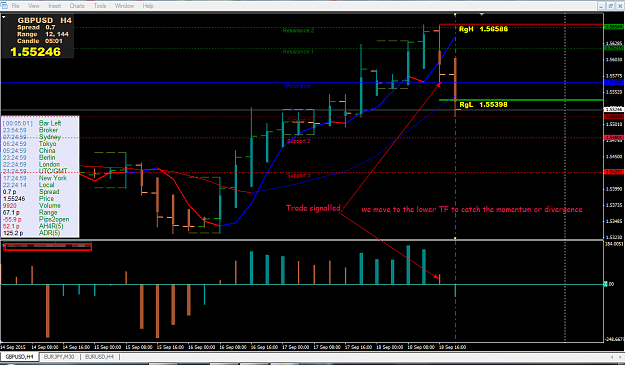Click the 'Trade signalled' annotation text
Viewport: 625px width, 365px height.
[x=314, y=208]
